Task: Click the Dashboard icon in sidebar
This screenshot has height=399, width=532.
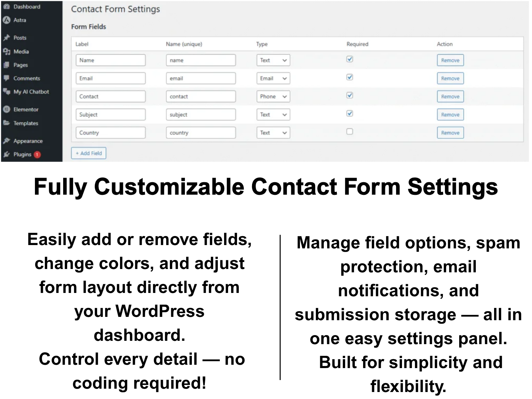Action: coord(7,7)
